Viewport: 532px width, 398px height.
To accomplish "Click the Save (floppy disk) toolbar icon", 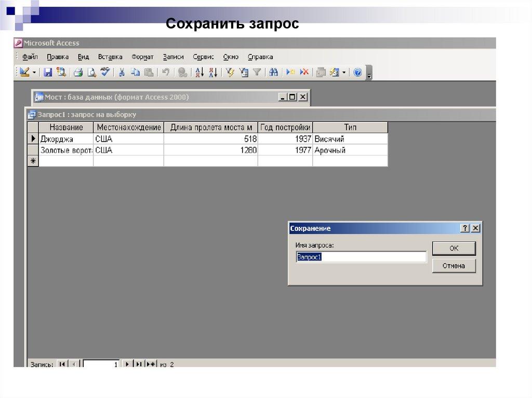I will point(48,73).
